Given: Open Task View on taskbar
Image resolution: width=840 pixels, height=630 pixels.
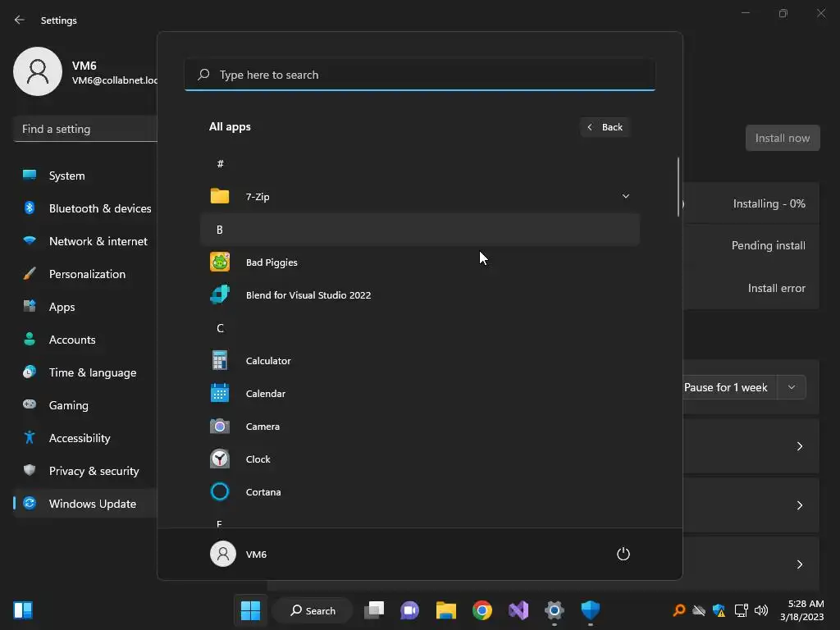Looking at the screenshot, I should click(374, 610).
